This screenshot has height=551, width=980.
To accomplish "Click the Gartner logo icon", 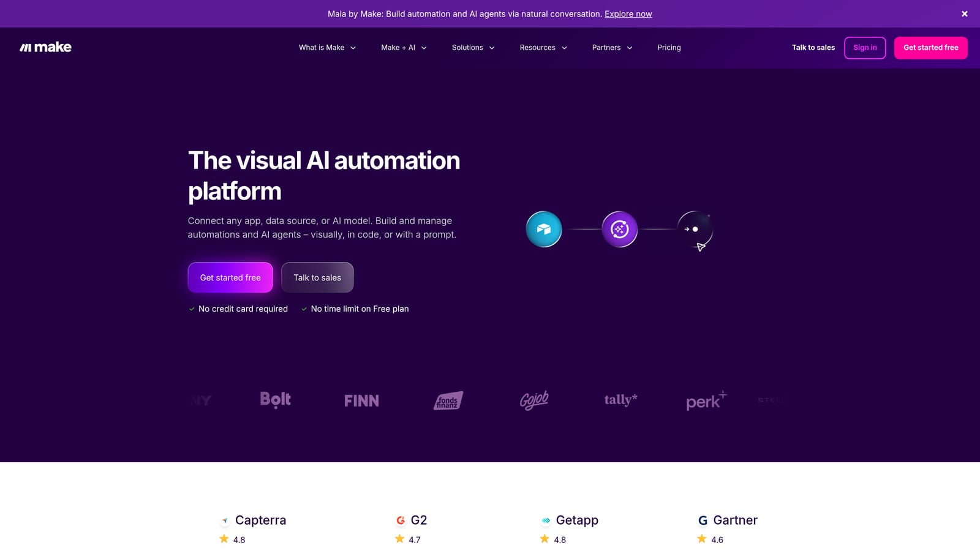I will coord(703,520).
